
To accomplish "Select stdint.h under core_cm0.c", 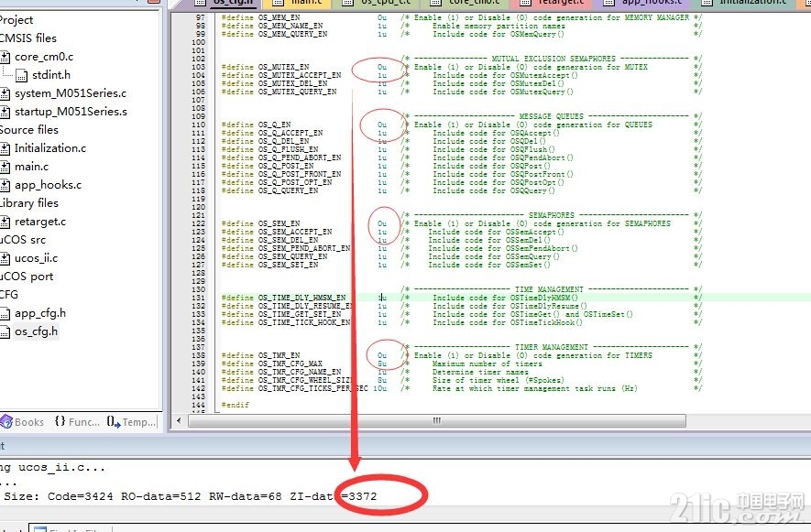I will 51,75.
